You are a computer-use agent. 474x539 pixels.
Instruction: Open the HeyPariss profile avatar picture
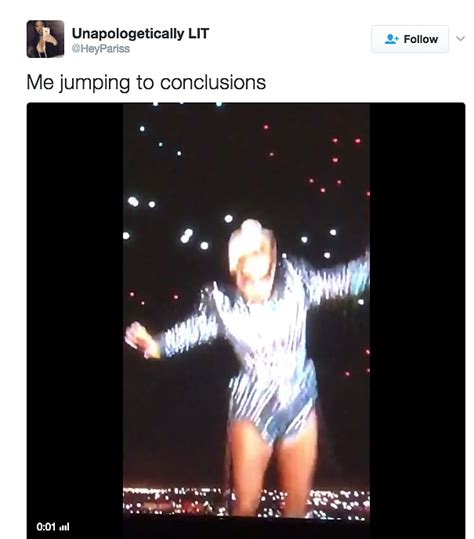[45, 39]
